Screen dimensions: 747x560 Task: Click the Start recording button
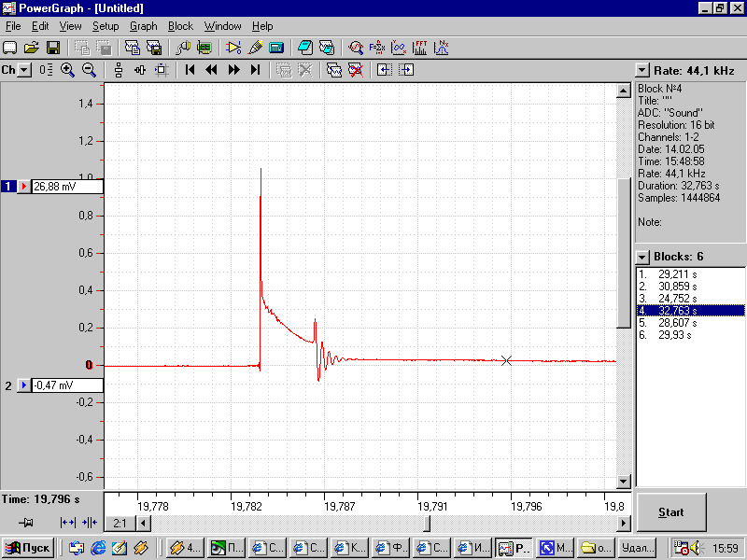[x=671, y=512]
